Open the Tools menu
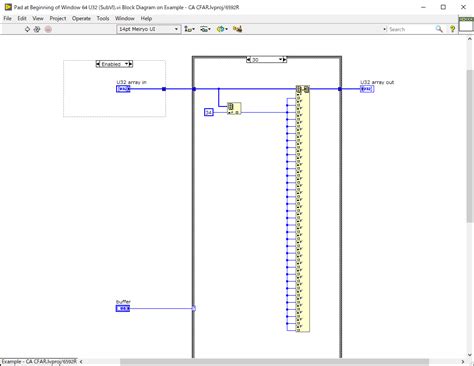 [103, 19]
